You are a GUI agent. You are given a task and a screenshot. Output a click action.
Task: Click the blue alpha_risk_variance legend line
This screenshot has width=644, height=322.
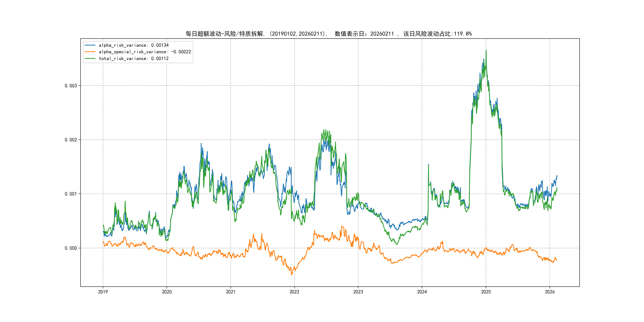90,45
